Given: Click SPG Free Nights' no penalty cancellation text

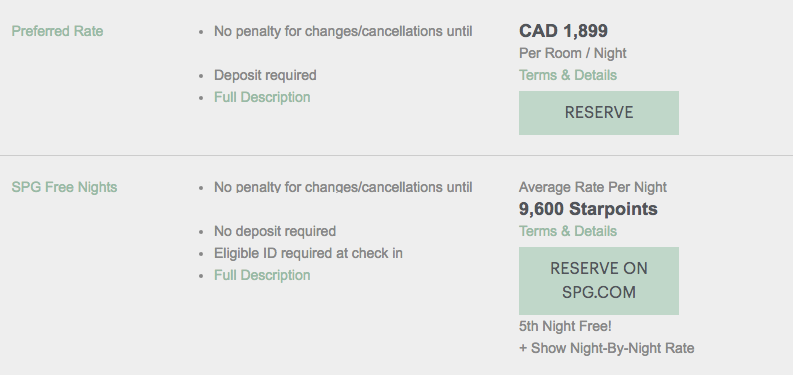Looking at the screenshot, I should click(343, 187).
